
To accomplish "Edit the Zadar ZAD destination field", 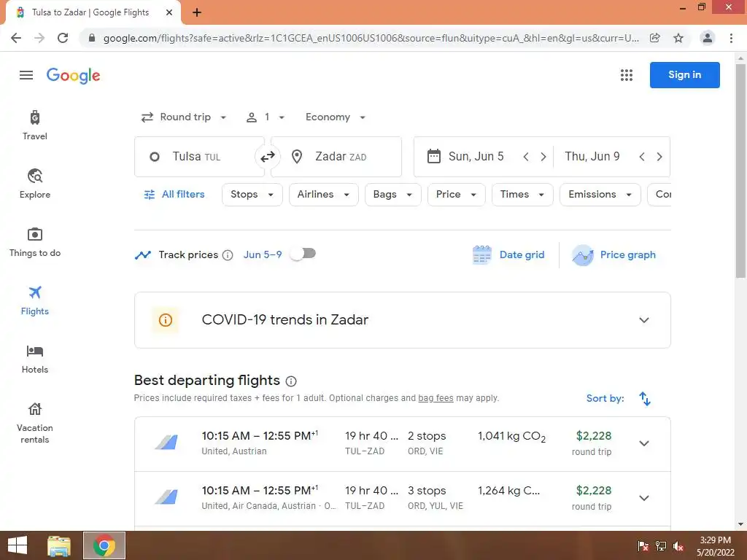I will (336, 157).
